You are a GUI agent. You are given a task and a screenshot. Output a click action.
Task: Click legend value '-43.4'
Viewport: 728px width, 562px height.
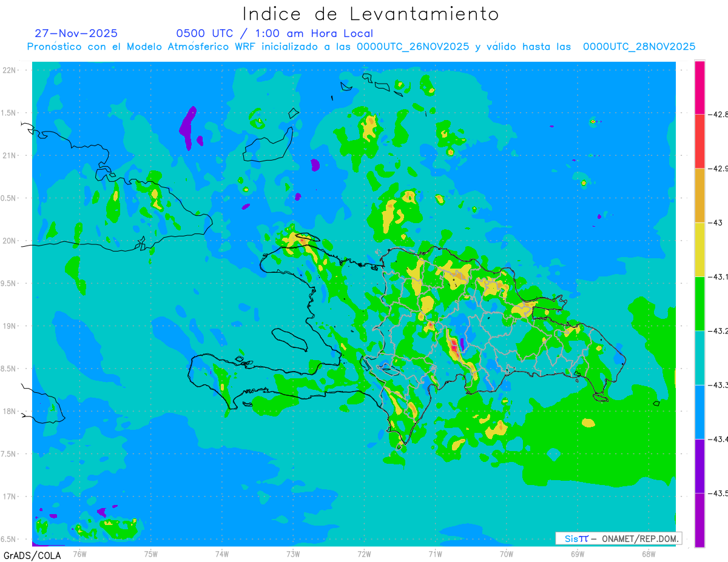(x=718, y=439)
